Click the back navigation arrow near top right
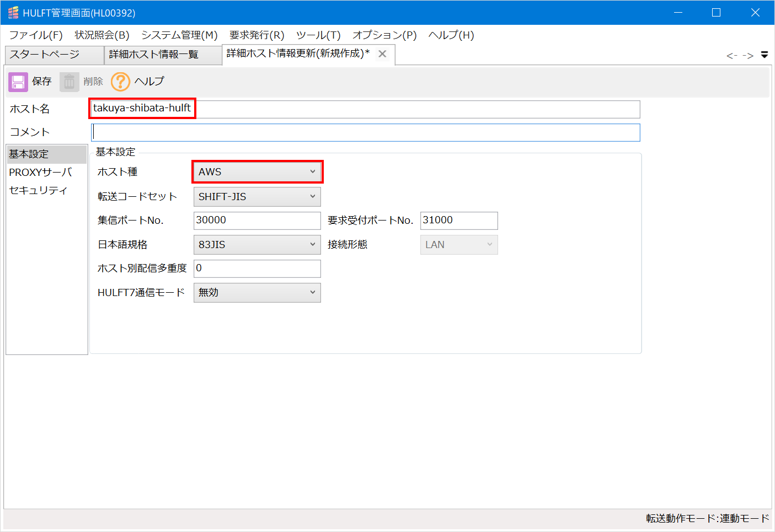Viewport: 775px width, 532px height. (x=731, y=55)
